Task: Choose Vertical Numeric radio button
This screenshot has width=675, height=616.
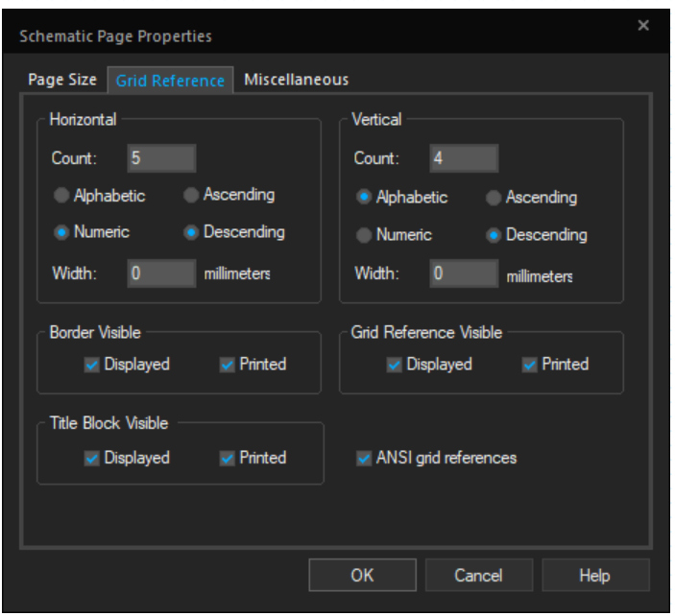Action: point(365,235)
